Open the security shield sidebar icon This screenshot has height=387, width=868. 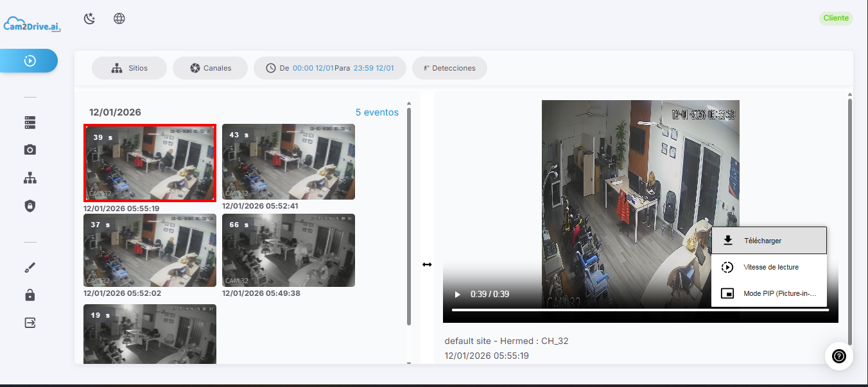tap(30, 205)
